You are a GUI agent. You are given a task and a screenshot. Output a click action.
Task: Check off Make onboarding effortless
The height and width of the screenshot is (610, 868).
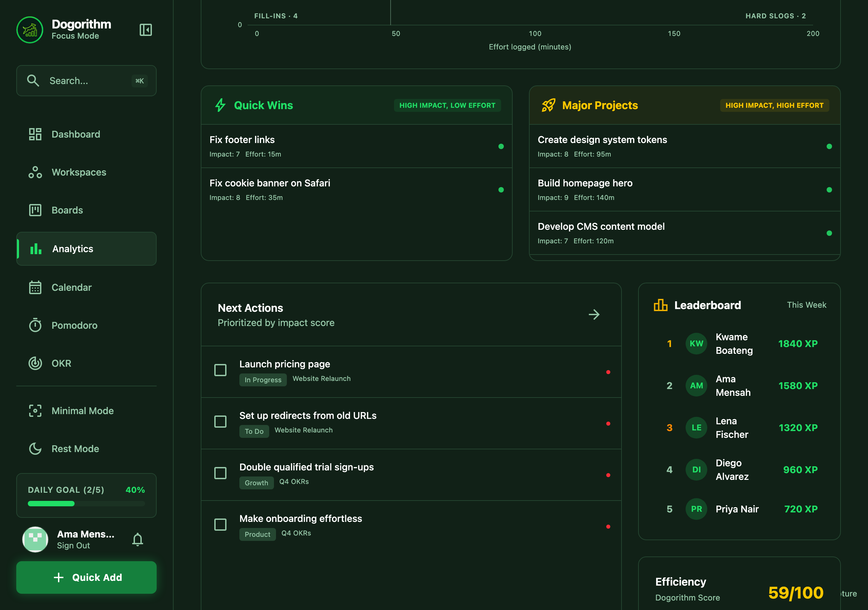tap(220, 525)
